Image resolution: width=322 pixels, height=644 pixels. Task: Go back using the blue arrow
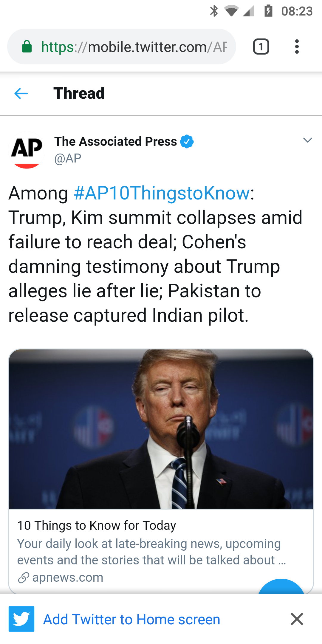21,93
